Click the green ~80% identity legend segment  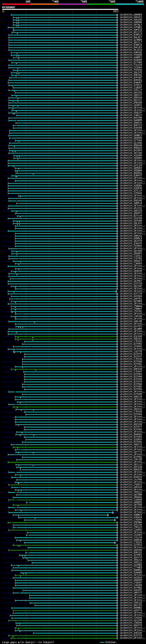click(101, 4)
